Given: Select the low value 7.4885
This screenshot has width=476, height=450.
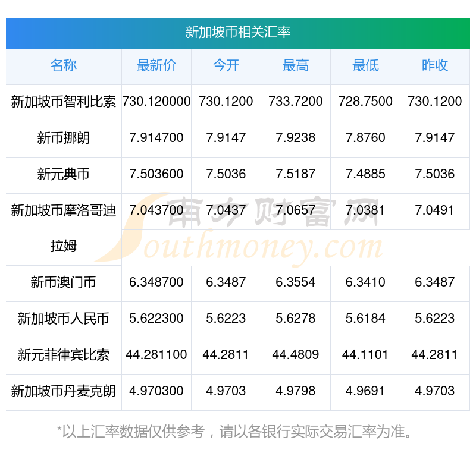Looking at the screenshot, I should [365, 174].
